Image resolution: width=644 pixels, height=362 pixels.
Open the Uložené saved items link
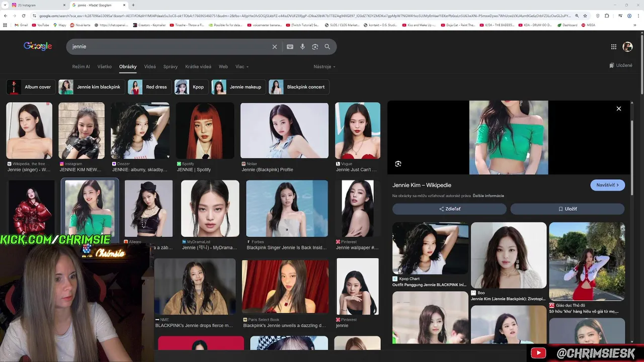pyautogui.click(x=621, y=65)
